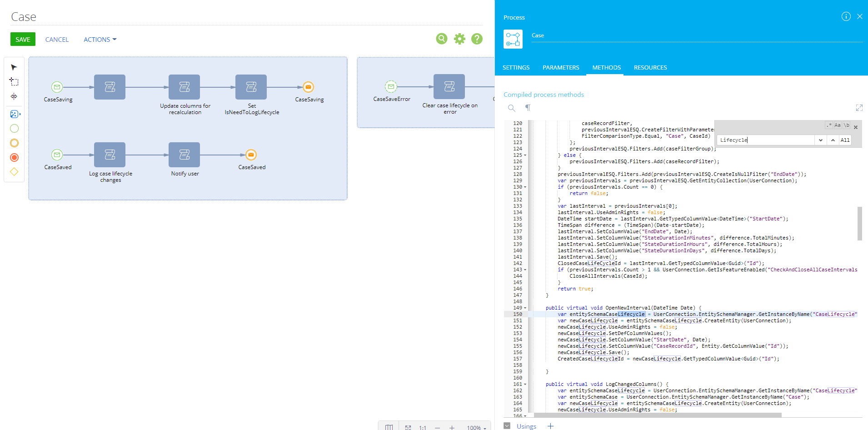Toggle whole word search option

[x=847, y=125]
